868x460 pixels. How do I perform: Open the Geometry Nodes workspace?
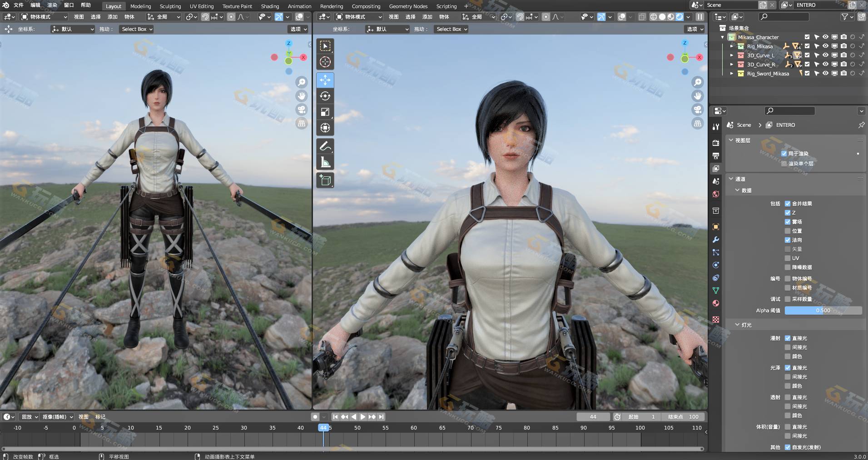click(x=408, y=6)
